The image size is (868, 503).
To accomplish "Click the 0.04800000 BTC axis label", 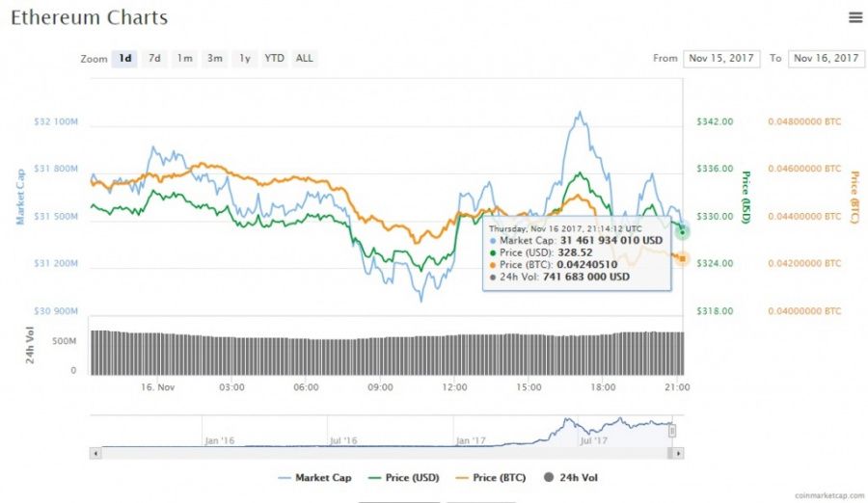I will pos(804,121).
